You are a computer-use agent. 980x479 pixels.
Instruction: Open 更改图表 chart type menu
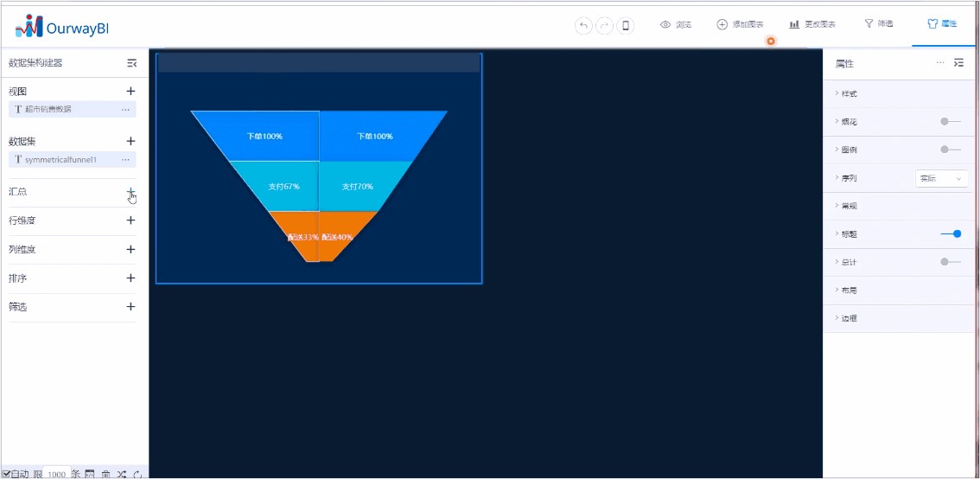click(x=812, y=24)
